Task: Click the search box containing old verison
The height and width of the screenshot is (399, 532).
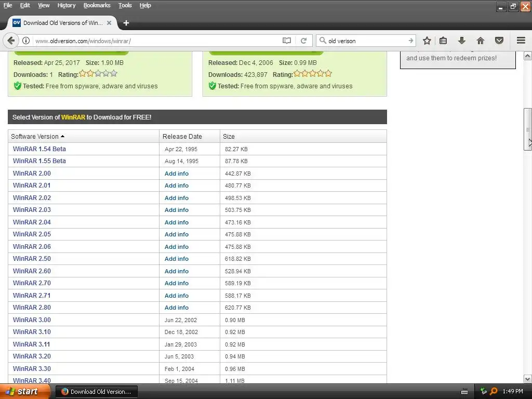Action: tap(366, 41)
